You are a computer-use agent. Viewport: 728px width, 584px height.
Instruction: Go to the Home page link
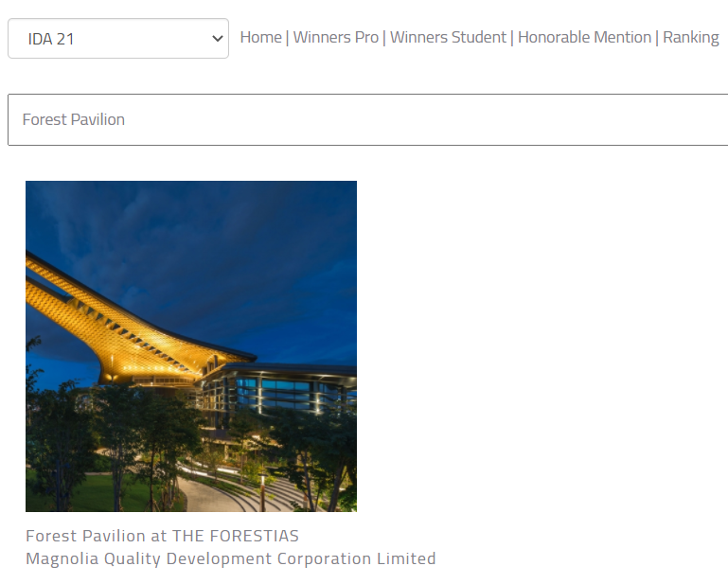tap(260, 37)
